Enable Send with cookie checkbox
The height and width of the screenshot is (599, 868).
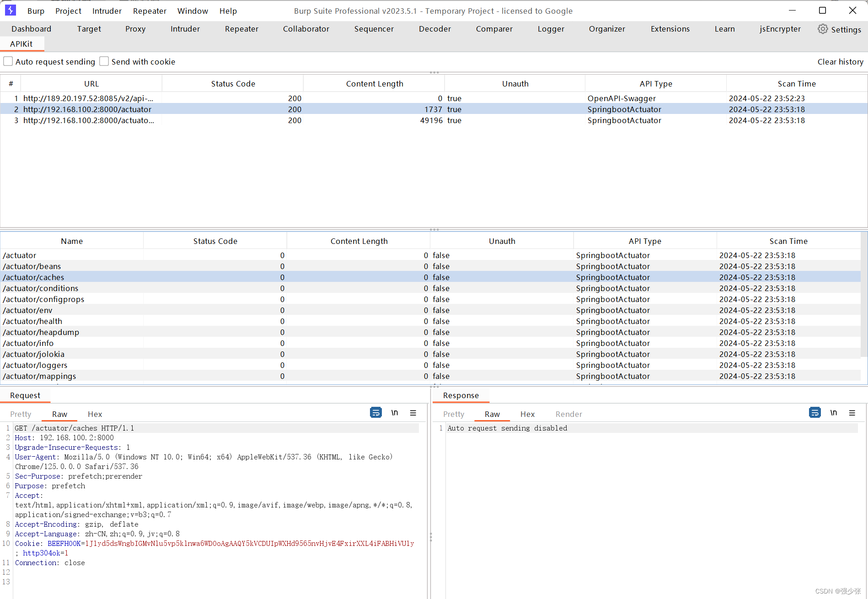tap(104, 61)
